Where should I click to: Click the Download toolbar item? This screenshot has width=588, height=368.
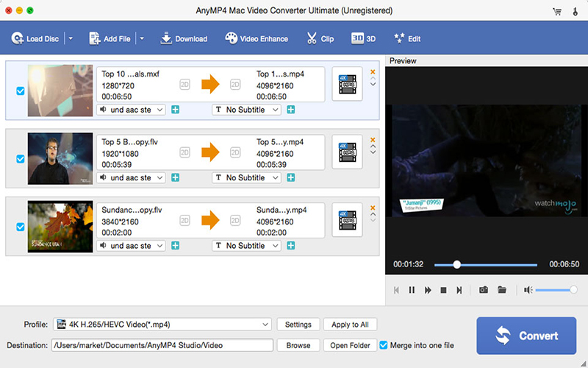click(x=184, y=38)
